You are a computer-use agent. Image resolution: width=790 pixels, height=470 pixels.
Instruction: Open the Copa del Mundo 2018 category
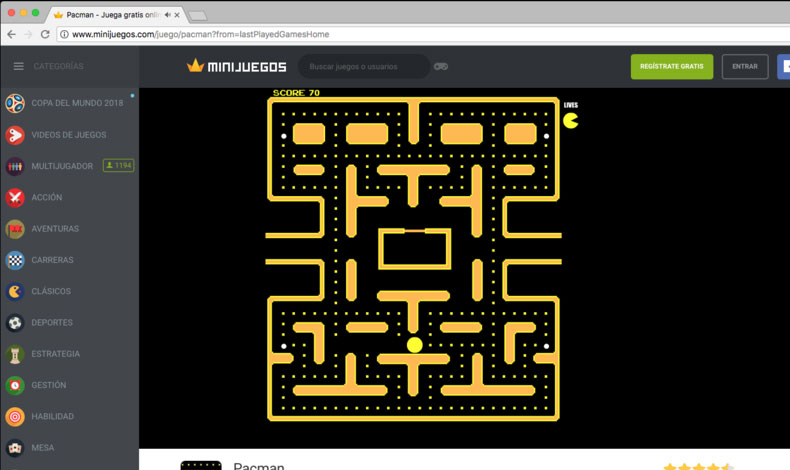[77, 103]
